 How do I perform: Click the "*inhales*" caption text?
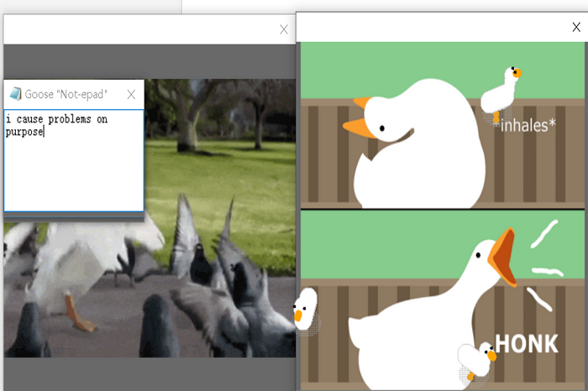coord(527,125)
